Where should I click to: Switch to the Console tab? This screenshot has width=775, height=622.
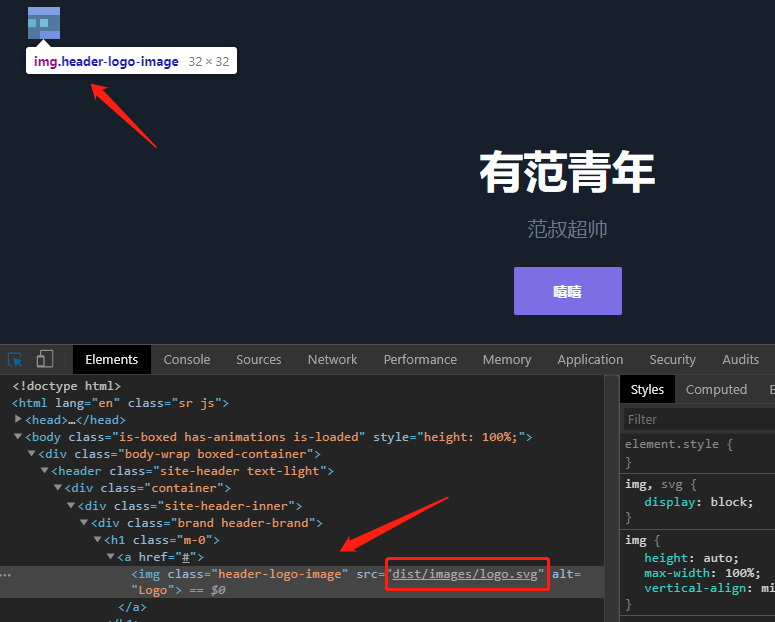pos(187,359)
